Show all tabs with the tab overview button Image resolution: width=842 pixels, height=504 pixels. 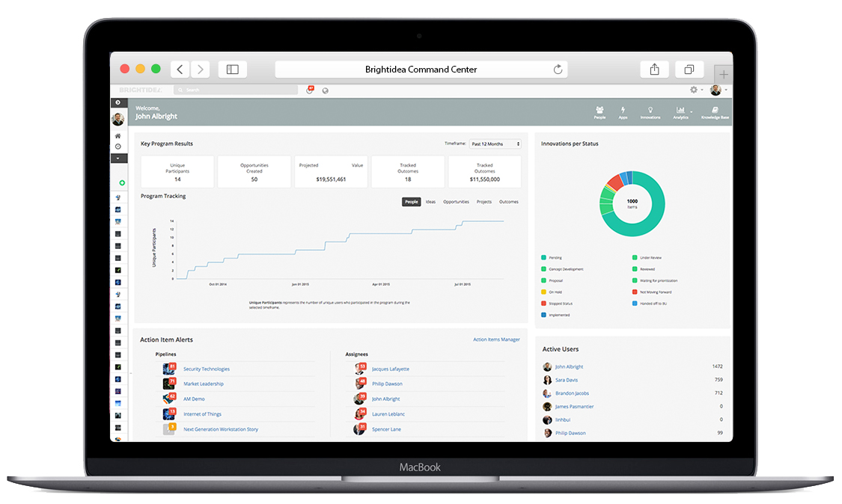tap(689, 70)
